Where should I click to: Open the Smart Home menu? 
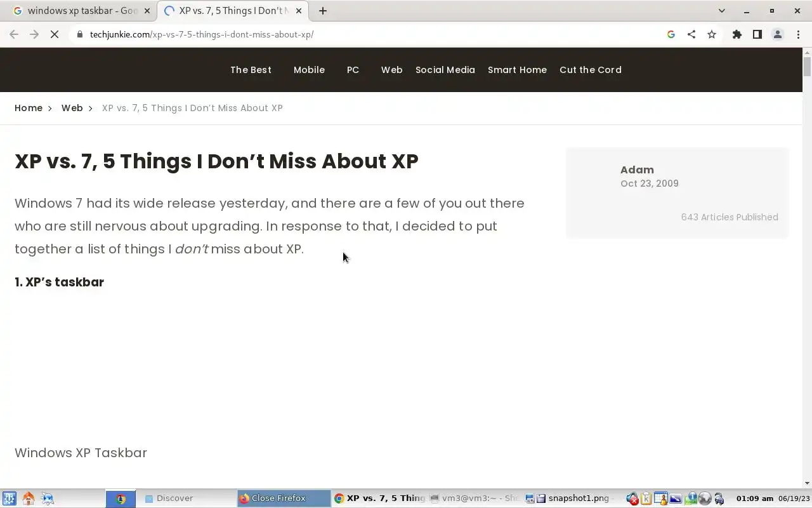[x=517, y=70]
